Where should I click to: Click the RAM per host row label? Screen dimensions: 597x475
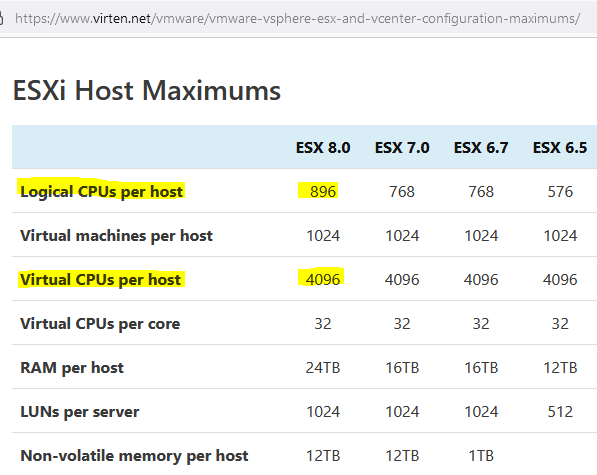pos(72,368)
